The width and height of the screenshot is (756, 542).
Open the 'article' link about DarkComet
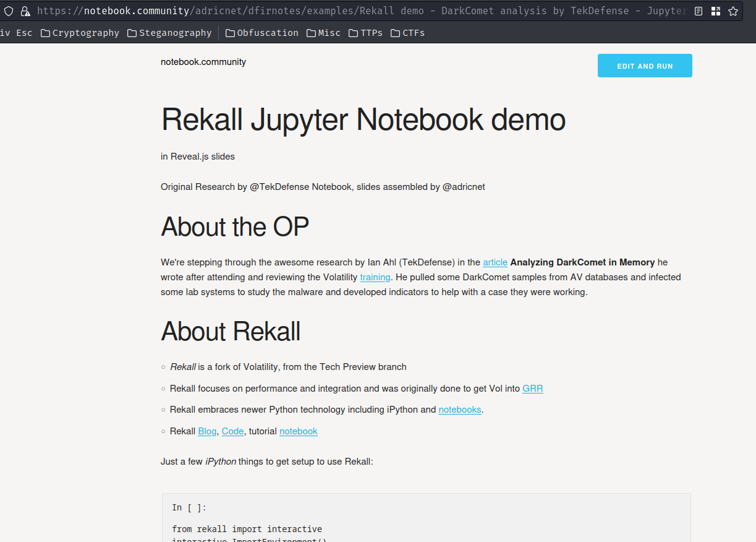tap(495, 262)
